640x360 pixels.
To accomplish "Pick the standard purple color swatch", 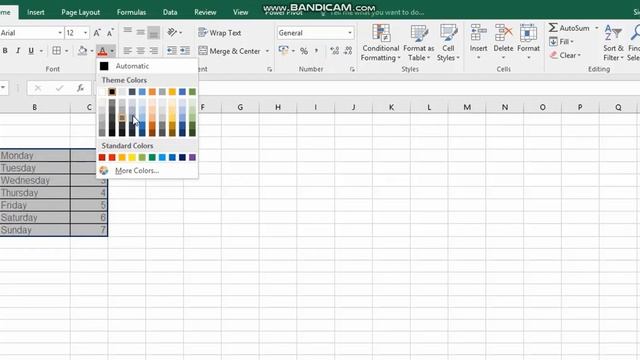I will point(192,158).
